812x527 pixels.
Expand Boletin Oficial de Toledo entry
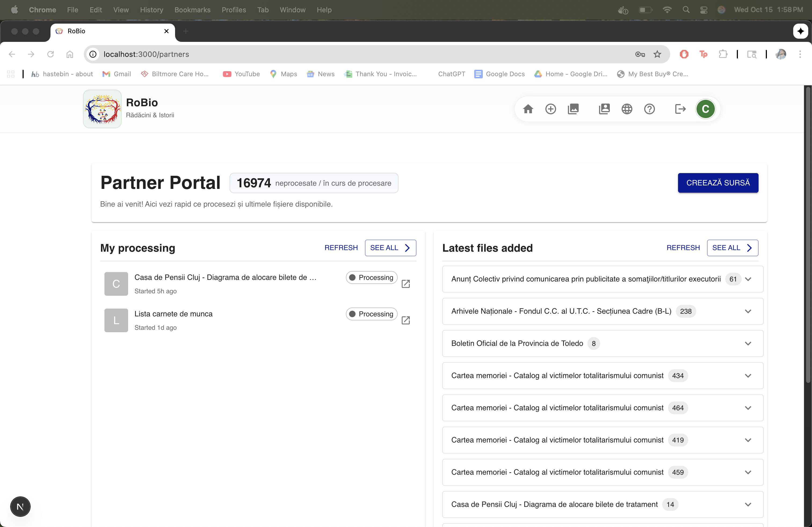point(748,343)
